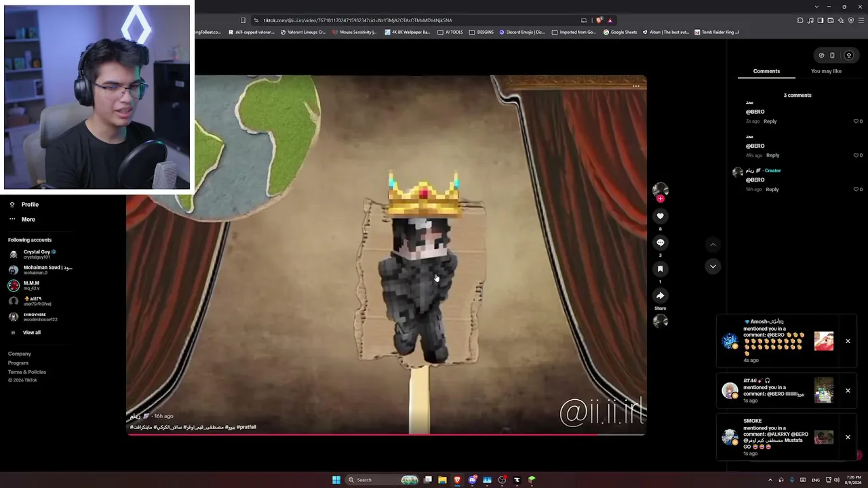Reply to the @BERO comment from 3s ago
The width and height of the screenshot is (868, 488).
770,121
